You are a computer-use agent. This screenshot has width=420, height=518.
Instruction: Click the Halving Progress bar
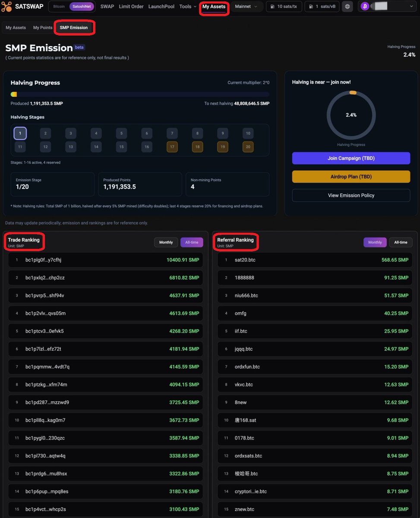140,94
